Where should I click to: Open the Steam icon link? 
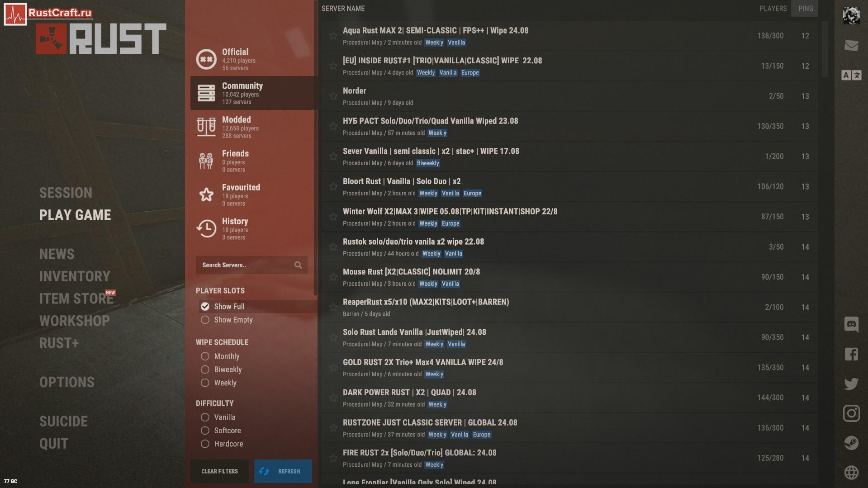click(x=851, y=443)
